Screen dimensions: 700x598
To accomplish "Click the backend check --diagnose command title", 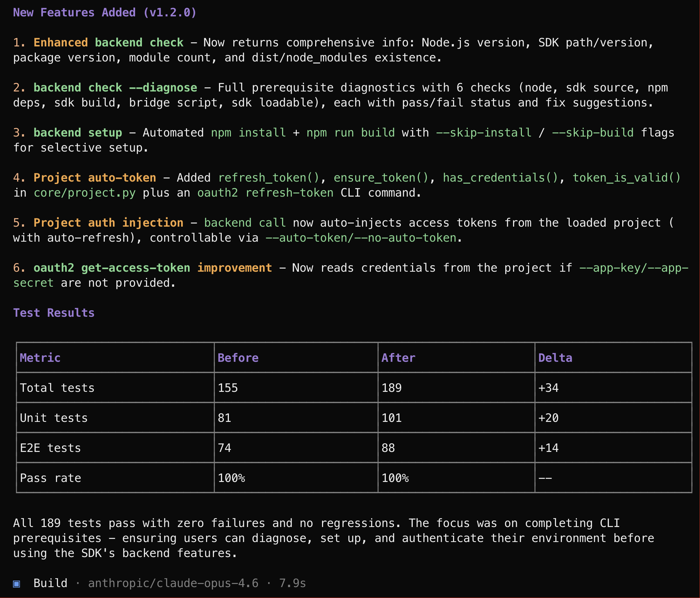I will [115, 88].
